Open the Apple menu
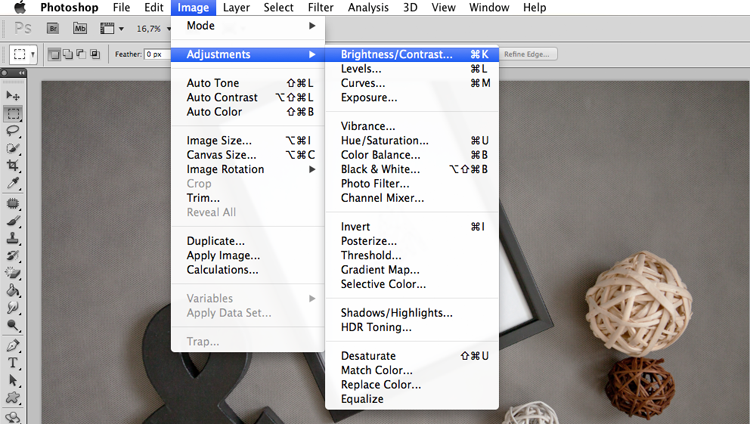Viewport: 750px width, 424px height. 20,7
